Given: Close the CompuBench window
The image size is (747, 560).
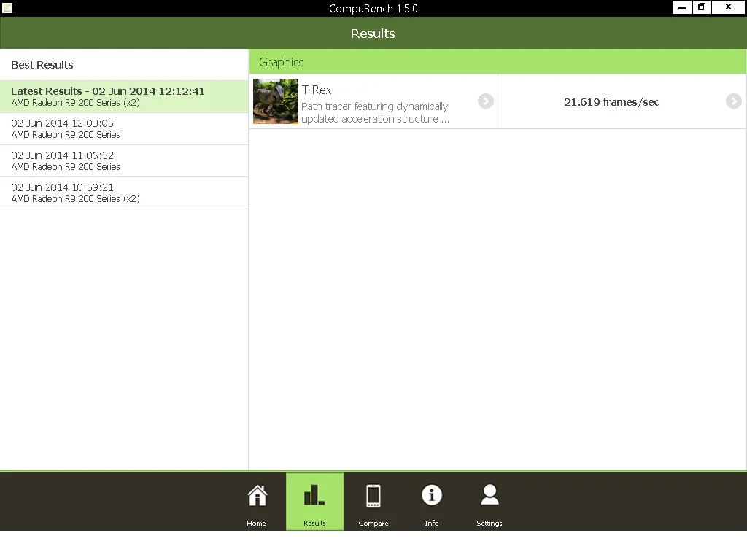Looking at the screenshot, I should click(x=729, y=7).
